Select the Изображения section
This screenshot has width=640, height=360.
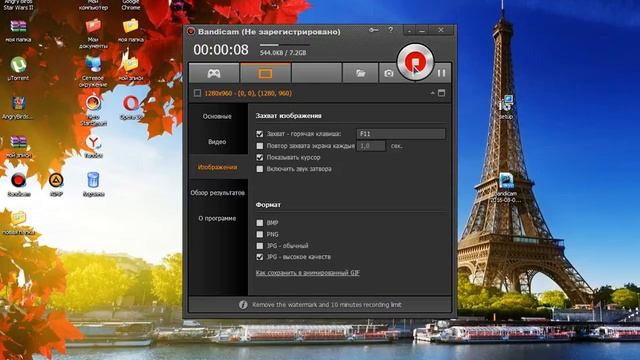click(x=217, y=167)
